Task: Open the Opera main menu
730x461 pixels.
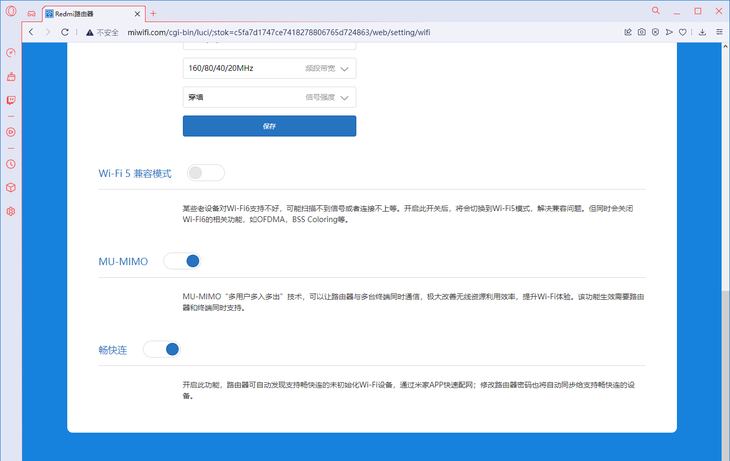Action: click(x=10, y=12)
